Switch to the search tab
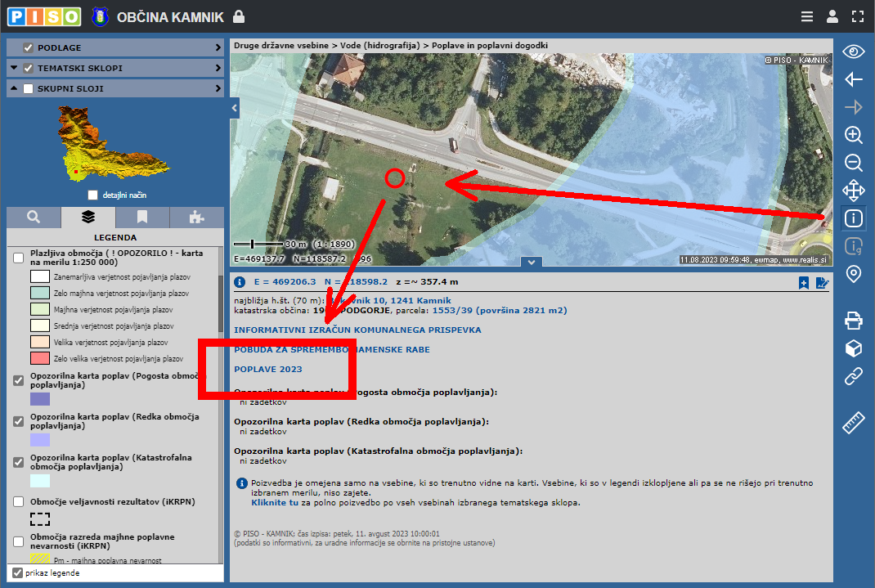 tap(34, 217)
